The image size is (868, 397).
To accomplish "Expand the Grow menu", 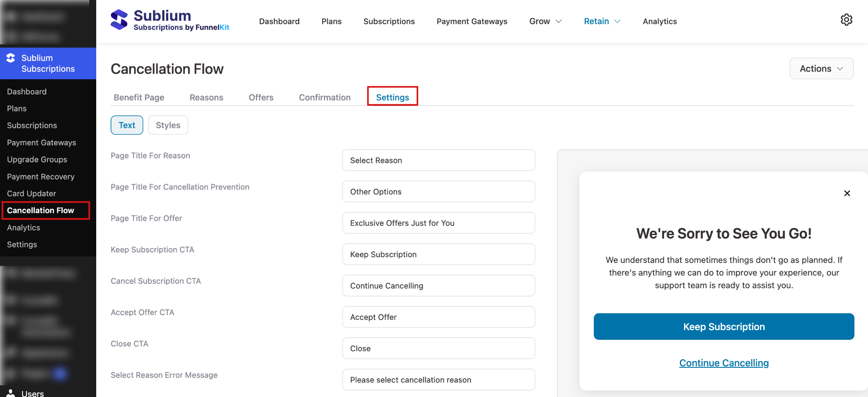I will (x=545, y=21).
